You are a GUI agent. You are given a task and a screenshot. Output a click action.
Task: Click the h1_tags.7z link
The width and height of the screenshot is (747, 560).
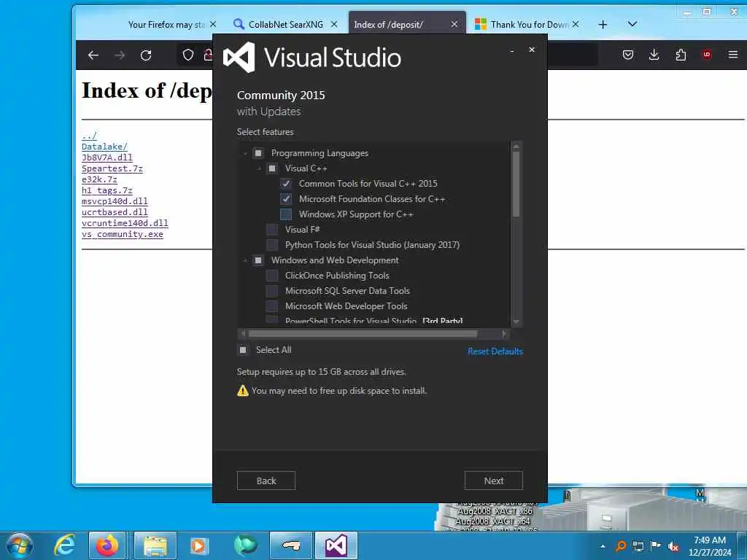point(107,190)
